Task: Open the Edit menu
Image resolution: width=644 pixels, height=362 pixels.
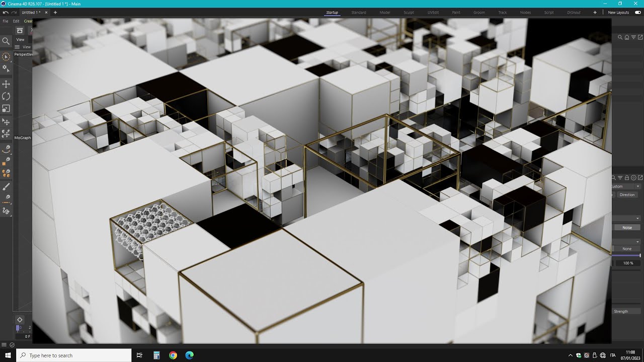Action: point(16,21)
